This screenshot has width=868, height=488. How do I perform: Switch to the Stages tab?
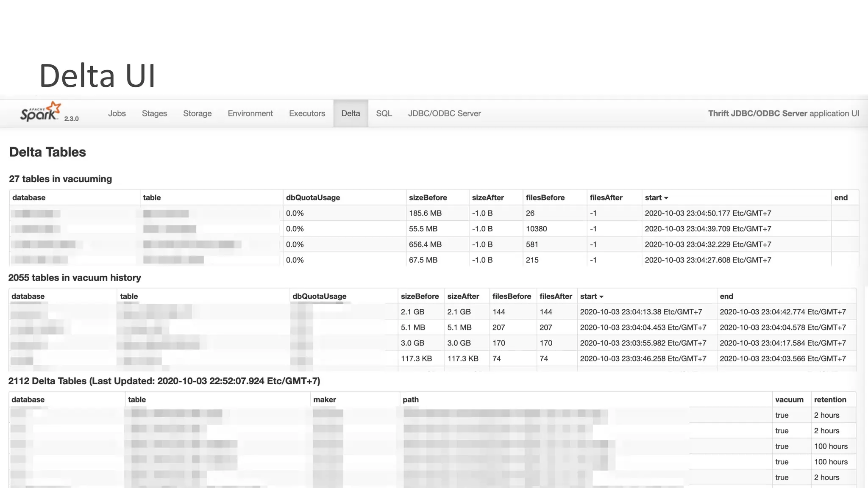[x=154, y=114]
